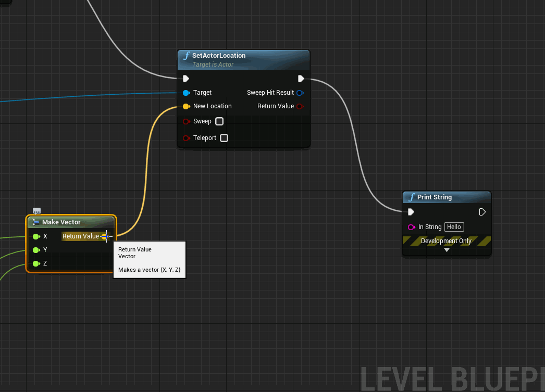
Task: Select Make Vector X input pin
Action: (x=36, y=236)
